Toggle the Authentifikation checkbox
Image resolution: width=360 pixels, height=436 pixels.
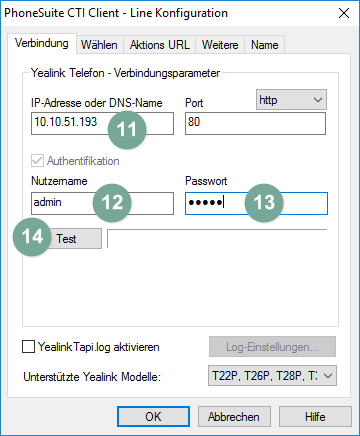click(37, 161)
